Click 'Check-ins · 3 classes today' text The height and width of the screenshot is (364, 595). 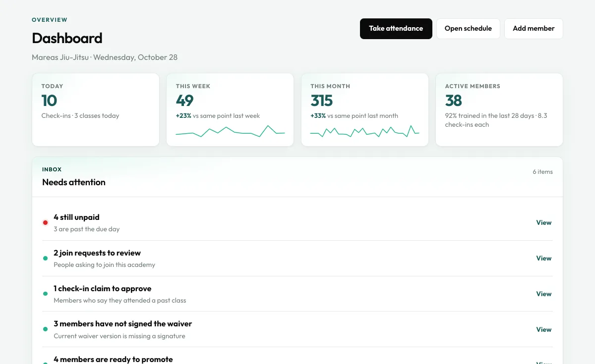point(80,116)
